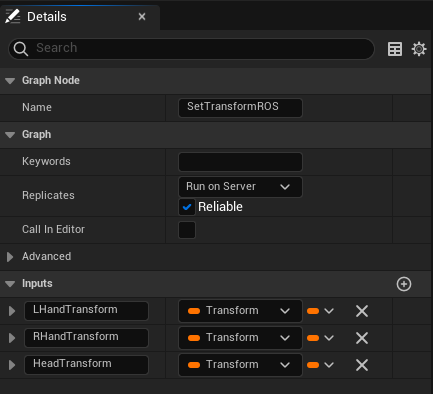Expand the Advanced section
The image size is (433, 394).
click(10, 257)
